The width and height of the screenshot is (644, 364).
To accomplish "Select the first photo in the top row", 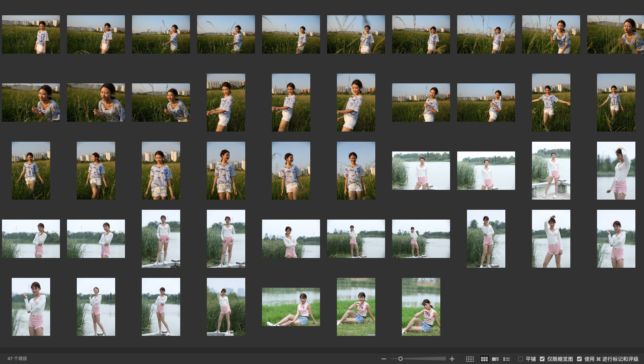I will [31, 34].
